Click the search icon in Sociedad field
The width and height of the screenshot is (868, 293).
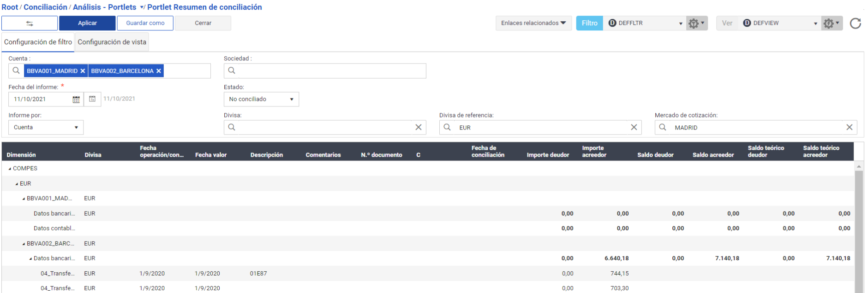(x=232, y=71)
